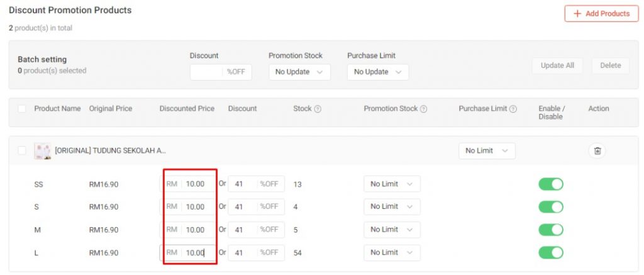This screenshot has width=644, height=275.
Task: Open the batch Purchase Limit dropdown
Action: tap(378, 72)
